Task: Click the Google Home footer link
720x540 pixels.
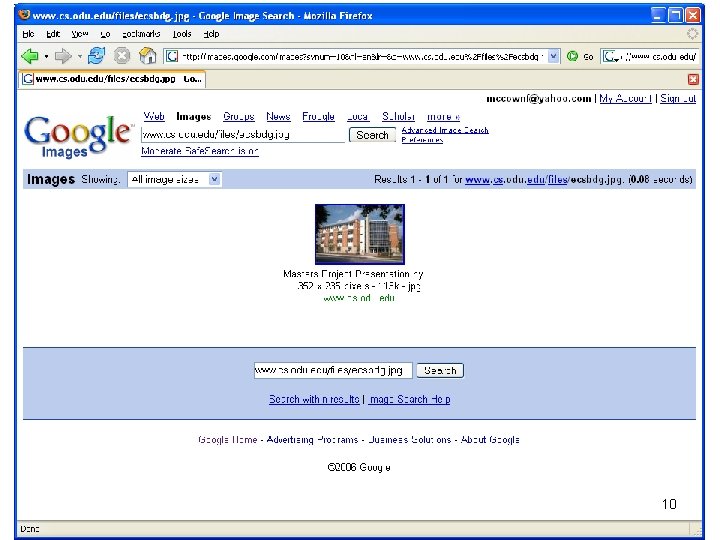Action: pyautogui.click(x=228, y=439)
